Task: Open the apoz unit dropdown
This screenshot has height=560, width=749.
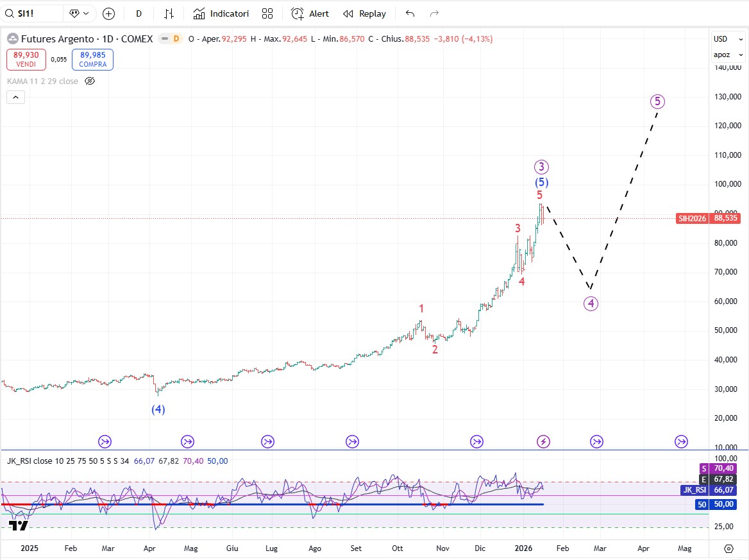Action: click(728, 55)
